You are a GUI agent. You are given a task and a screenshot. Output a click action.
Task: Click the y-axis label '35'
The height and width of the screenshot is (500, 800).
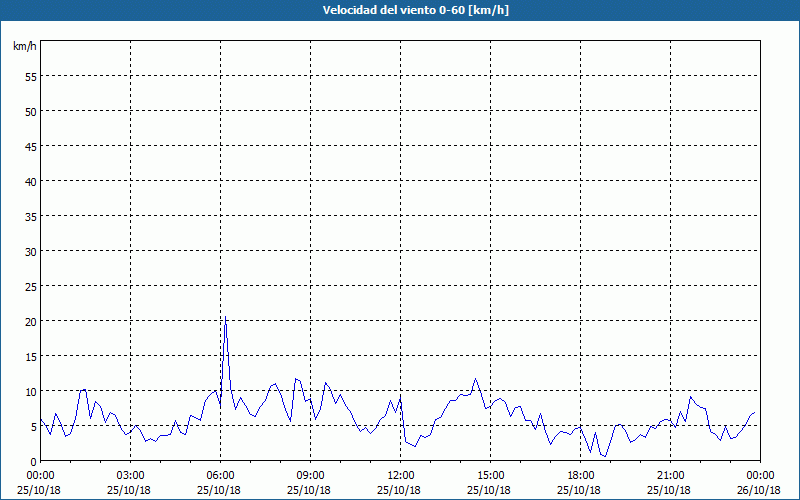(x=31, y=217)
